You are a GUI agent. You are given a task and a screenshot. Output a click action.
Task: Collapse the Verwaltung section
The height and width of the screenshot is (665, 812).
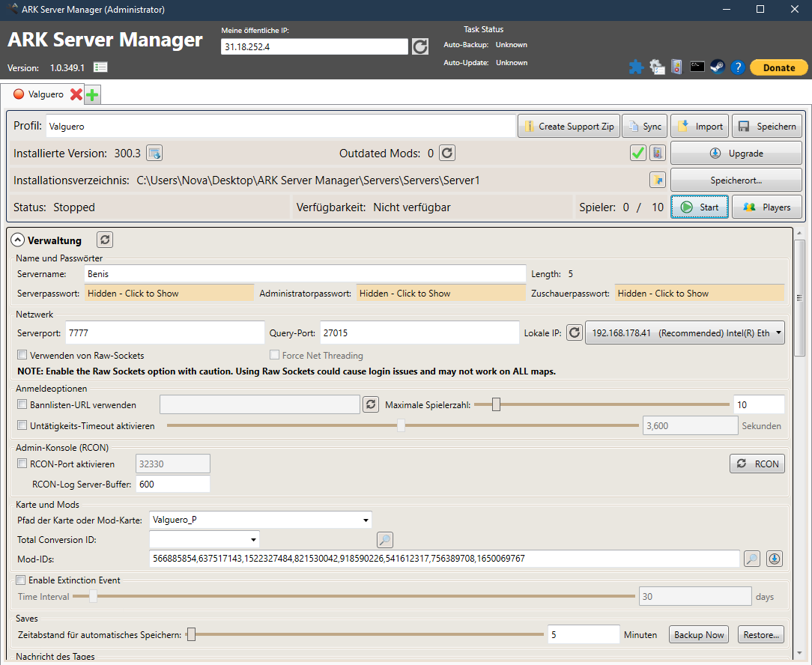17,240
